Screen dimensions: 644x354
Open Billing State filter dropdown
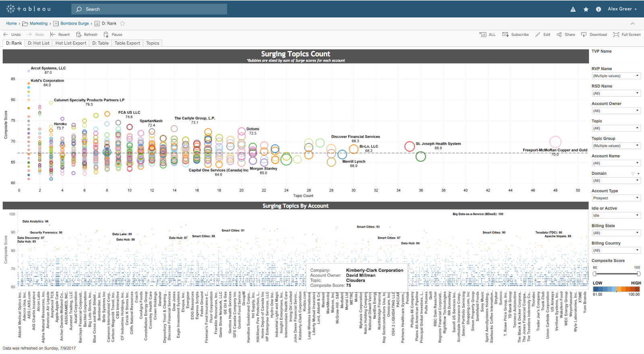tap(616, 233)
